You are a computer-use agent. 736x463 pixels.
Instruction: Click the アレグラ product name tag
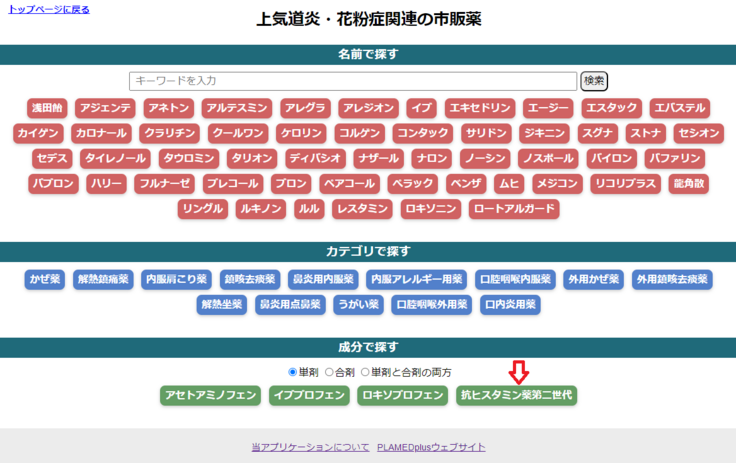pyautogui.click(x=304, y=107)
